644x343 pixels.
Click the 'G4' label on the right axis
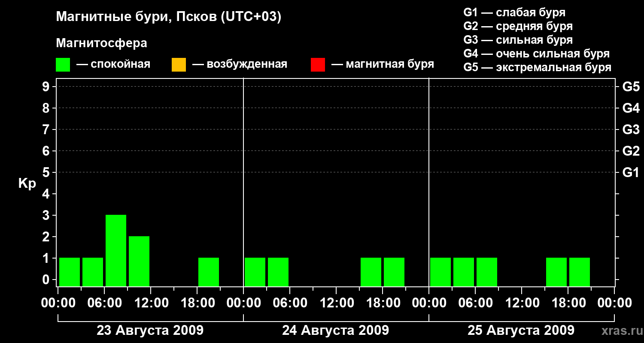631,108
